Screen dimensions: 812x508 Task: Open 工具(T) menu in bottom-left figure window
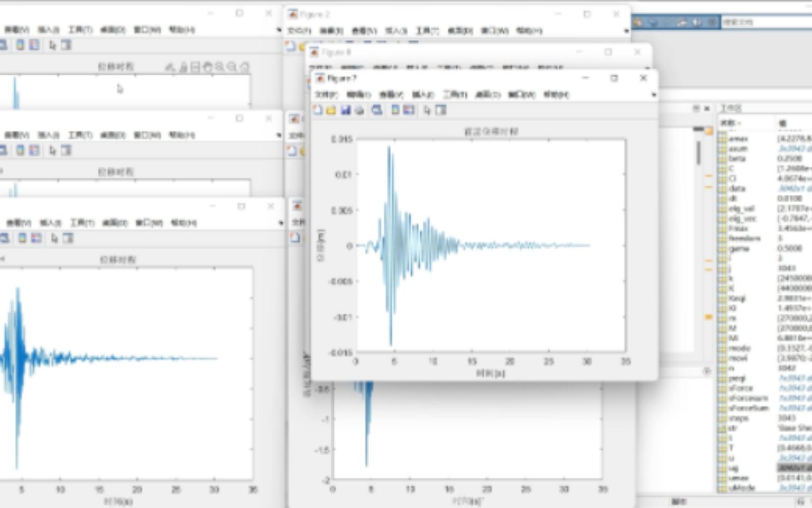(82, 223)
